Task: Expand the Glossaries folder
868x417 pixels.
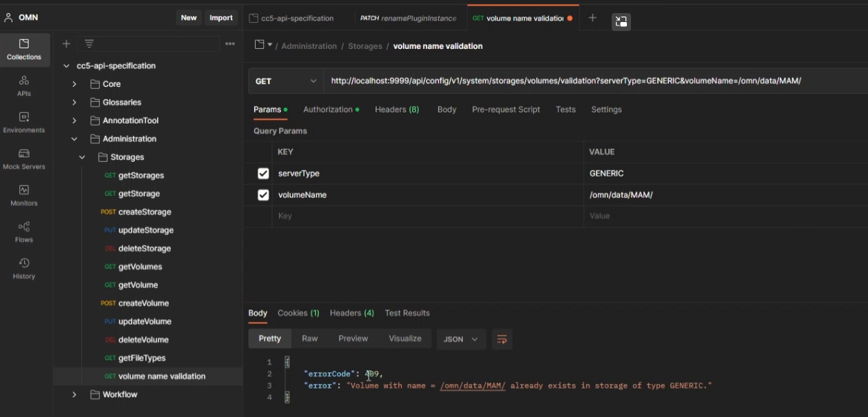Action: [74, 103]
